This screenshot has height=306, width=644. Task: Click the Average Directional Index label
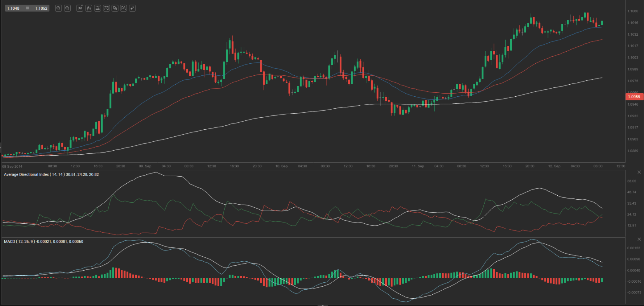tap(26, 175)
